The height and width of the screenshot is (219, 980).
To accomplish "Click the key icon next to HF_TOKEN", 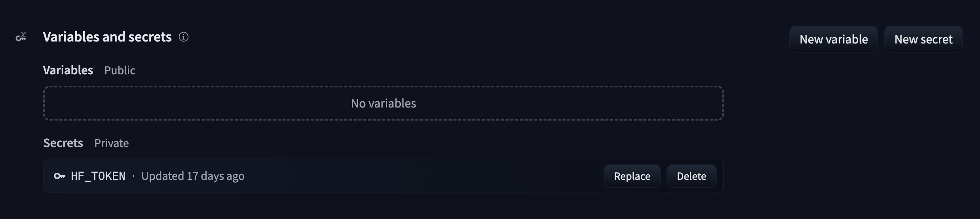I will [x=59, y=176].
